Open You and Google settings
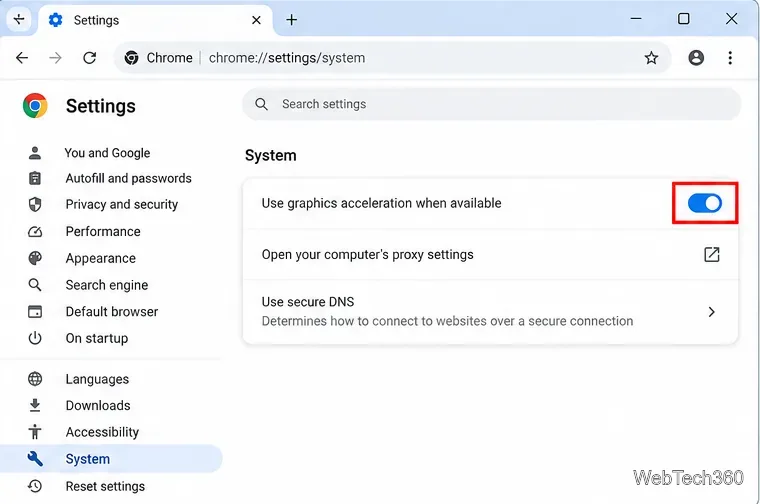 [107, 153]
